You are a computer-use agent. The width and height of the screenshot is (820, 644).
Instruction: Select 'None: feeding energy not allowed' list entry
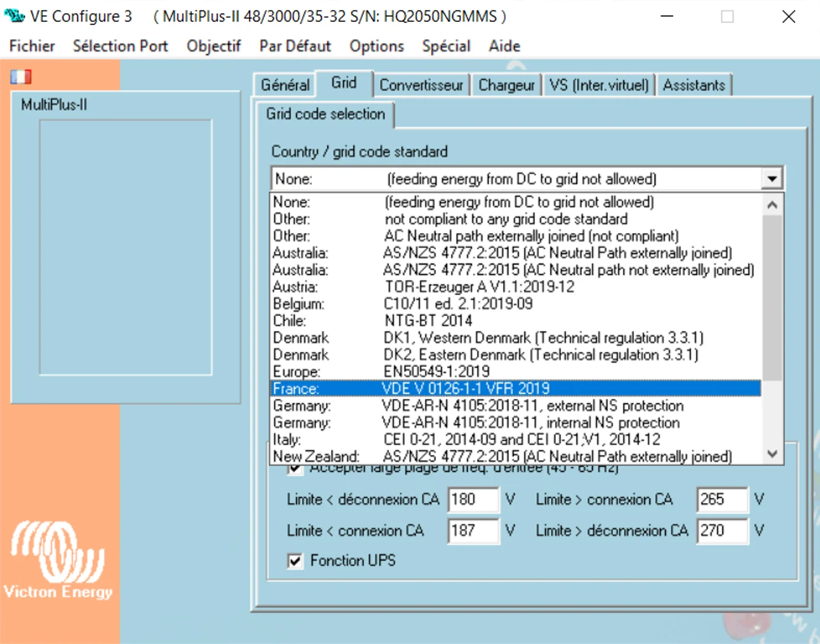click(x=516, y=202)
